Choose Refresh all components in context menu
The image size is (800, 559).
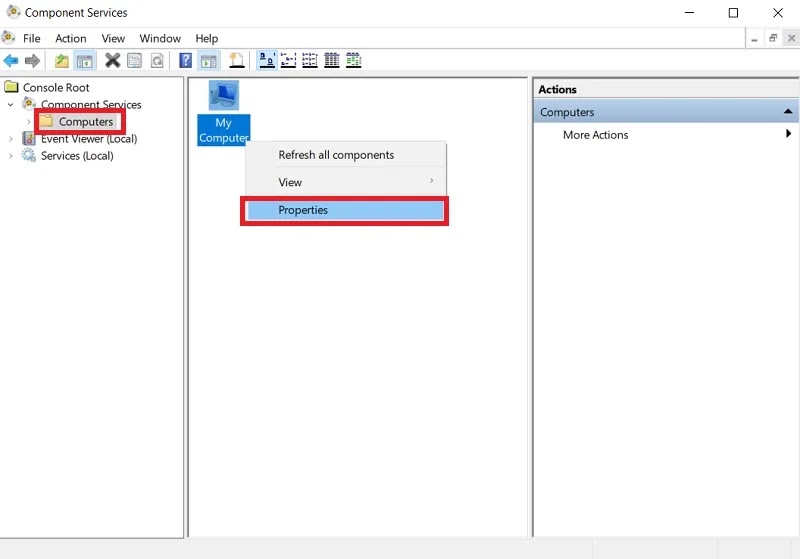(x=345, y=155)
